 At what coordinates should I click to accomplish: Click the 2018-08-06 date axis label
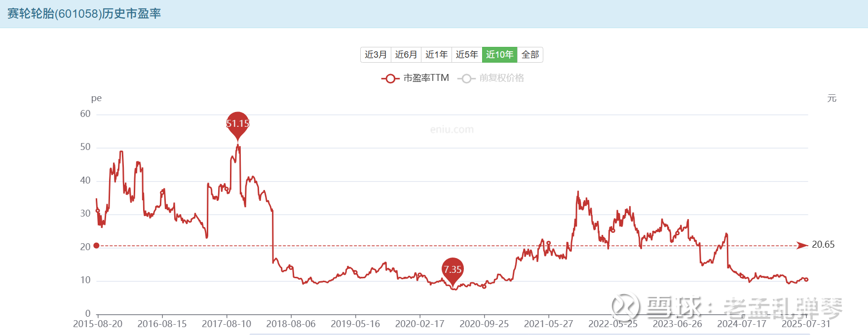291,324
